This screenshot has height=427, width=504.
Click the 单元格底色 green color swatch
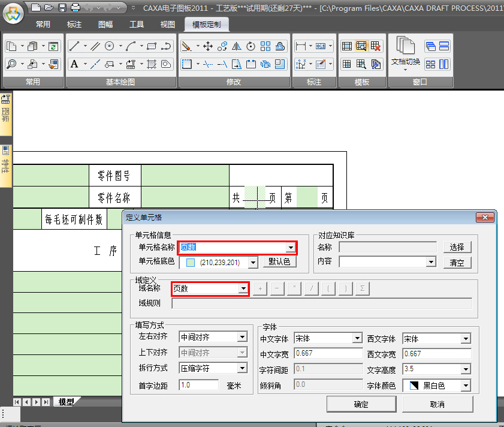(x=191, y=263)
